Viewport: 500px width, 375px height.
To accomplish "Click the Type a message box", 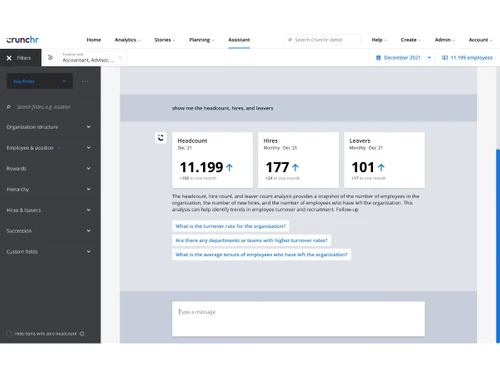I will point(298,319).
